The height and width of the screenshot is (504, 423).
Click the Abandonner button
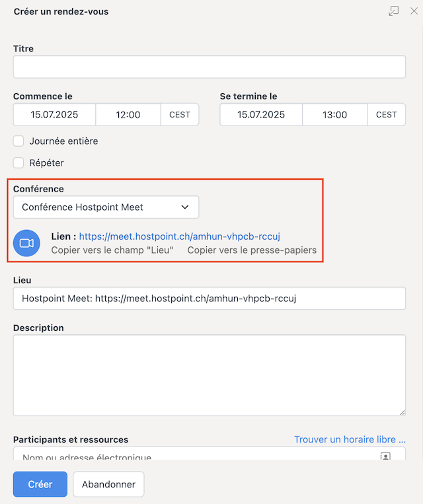coord(108,484)
